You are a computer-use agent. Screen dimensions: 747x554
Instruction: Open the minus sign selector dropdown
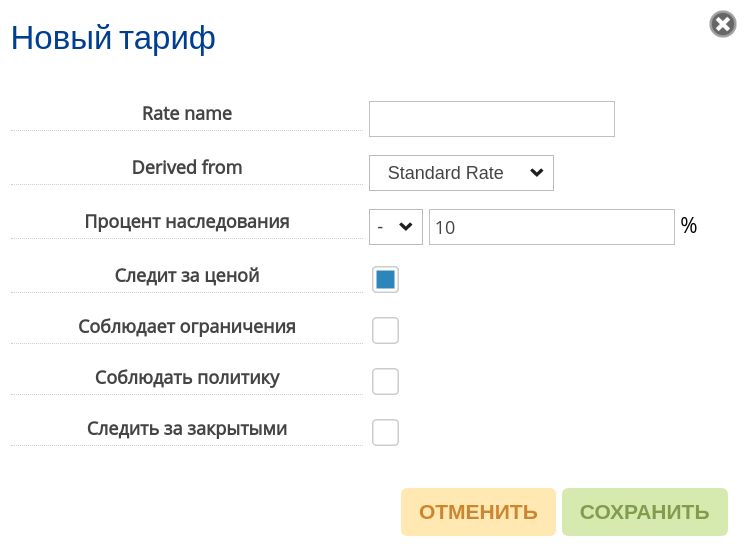coord(396,227)
